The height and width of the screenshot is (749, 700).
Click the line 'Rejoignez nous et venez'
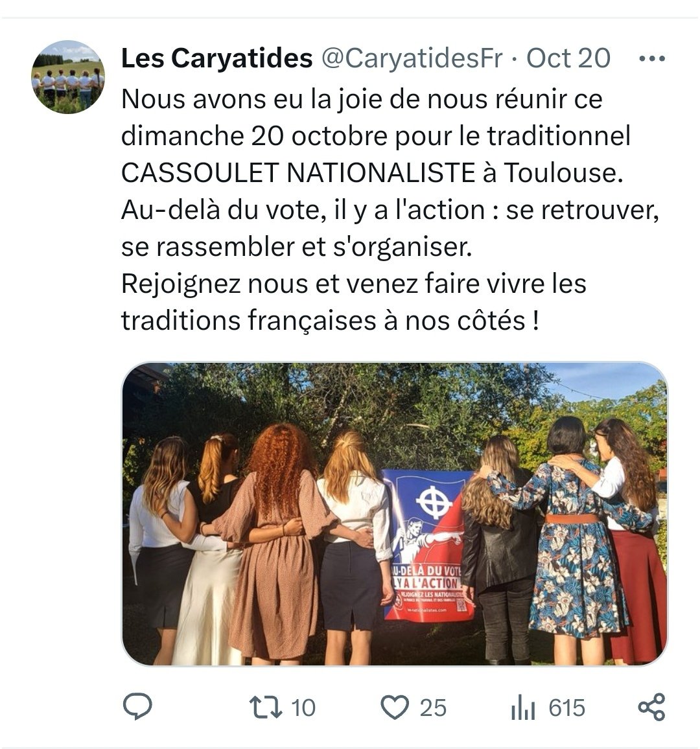pyautogui.click(x=354, y=284)
